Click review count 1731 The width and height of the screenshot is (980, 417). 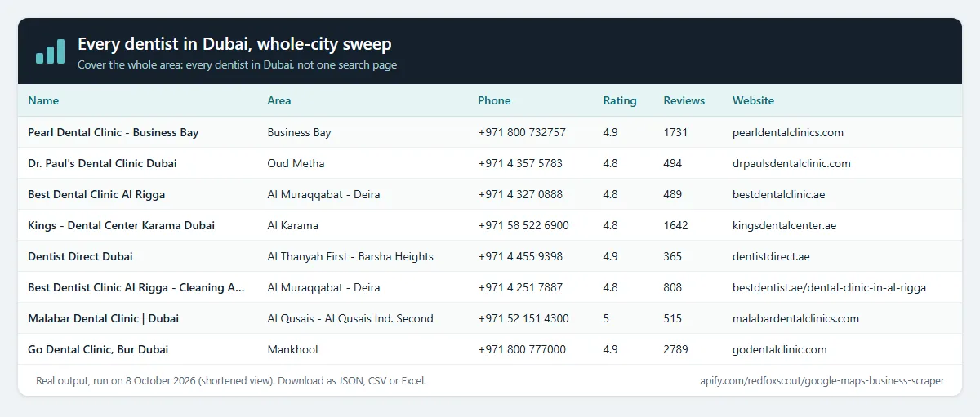(675, 132)
